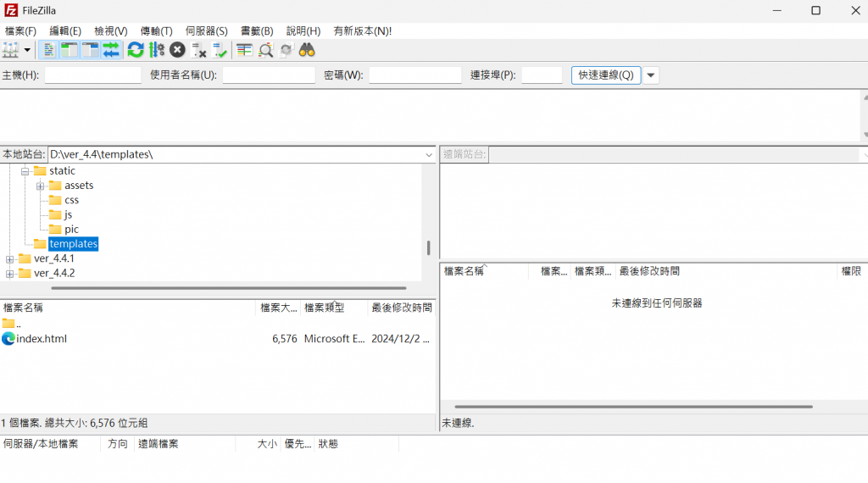Click local tree vertical scrollbar thumb
868x483 pixels.
428,248
